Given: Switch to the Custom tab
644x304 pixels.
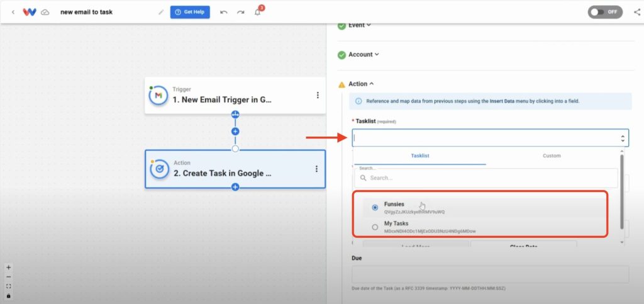Looking at the screenshot, I should click(552, 155).
